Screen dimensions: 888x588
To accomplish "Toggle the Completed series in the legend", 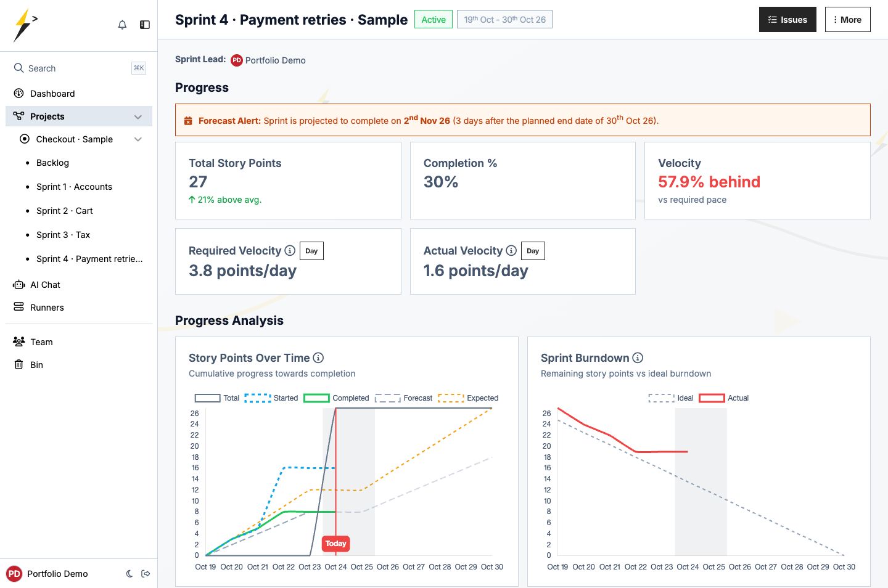I will (x=337, y=398).
